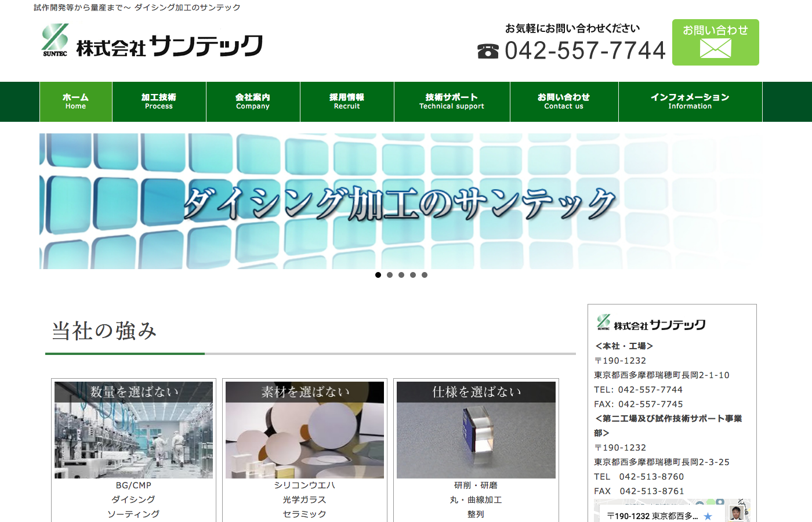812x522 pixels.
Task: Click the ＜本社・工場＞ sidebar heading
Action: point(624,346)
